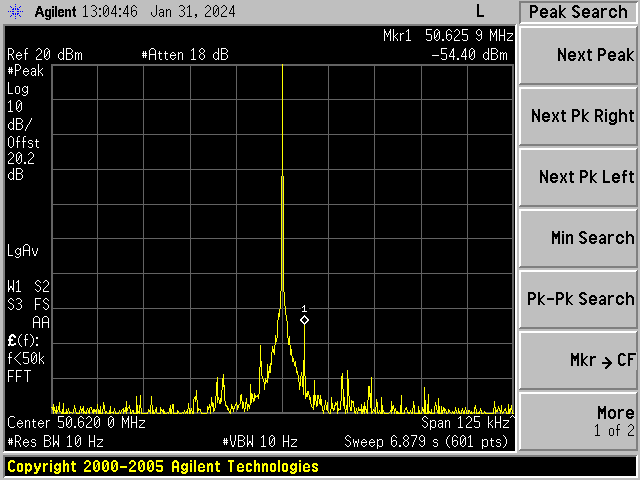
Task: Click the Jan 31, 2024 date
Action: pyautogui.click(x=193, y=12)
